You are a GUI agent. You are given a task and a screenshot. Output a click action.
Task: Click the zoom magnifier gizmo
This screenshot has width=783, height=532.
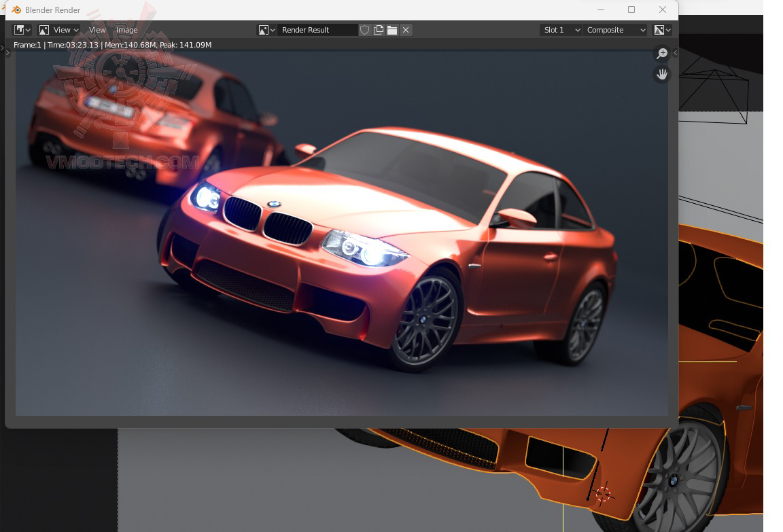pos(662,54)
